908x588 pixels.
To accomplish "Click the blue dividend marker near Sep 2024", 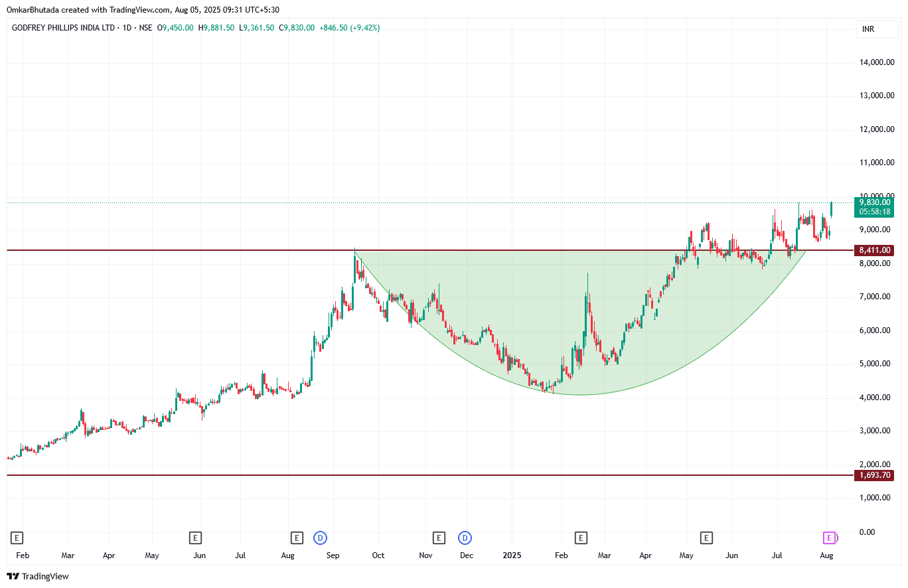I will tap(321, 538).
